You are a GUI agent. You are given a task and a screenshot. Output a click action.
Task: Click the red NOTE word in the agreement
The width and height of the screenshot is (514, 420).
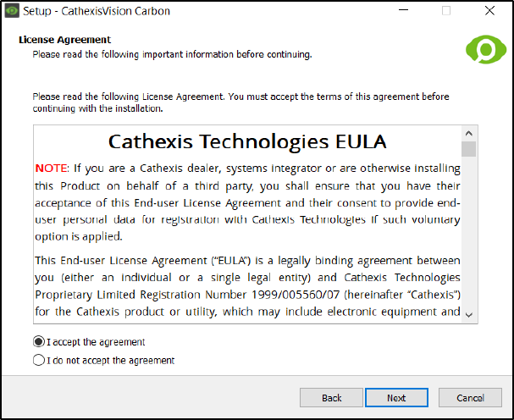click(x=51, y=169)
